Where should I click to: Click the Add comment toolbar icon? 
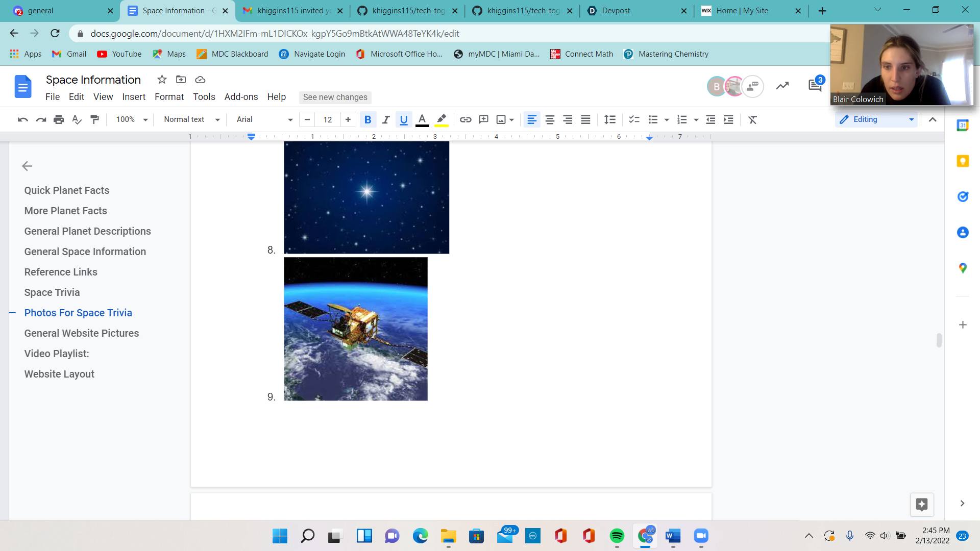pos(483,119)
